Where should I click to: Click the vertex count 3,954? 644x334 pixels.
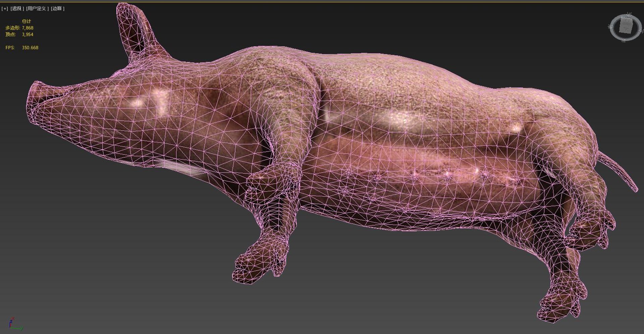click(x=28, y=35)
